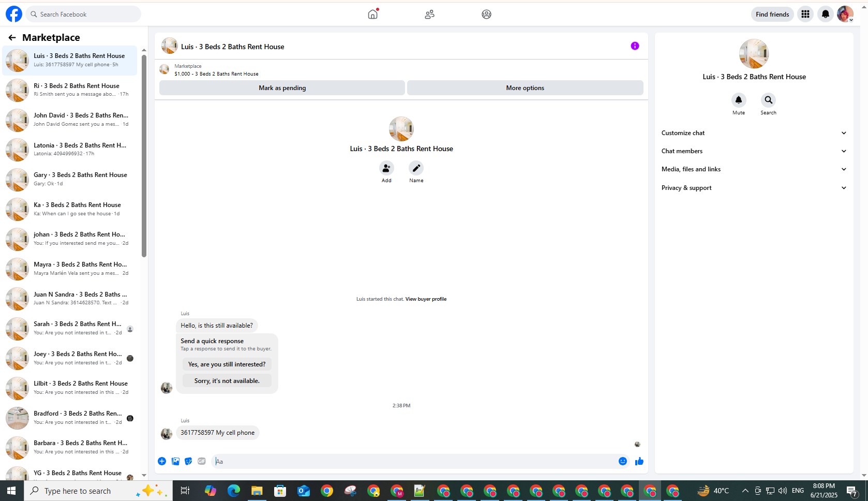
Task: Open Outlook from the taskbar
Action: click(304, 491)
